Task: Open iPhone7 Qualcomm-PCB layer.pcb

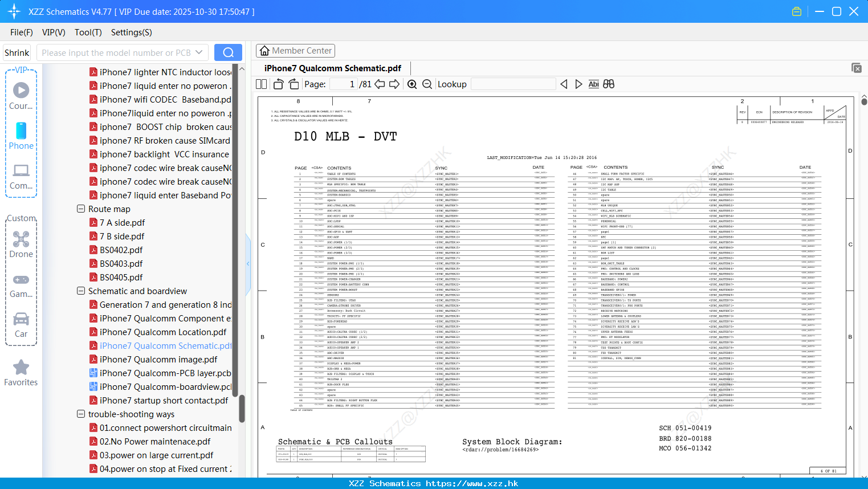Action: (161, 373)
